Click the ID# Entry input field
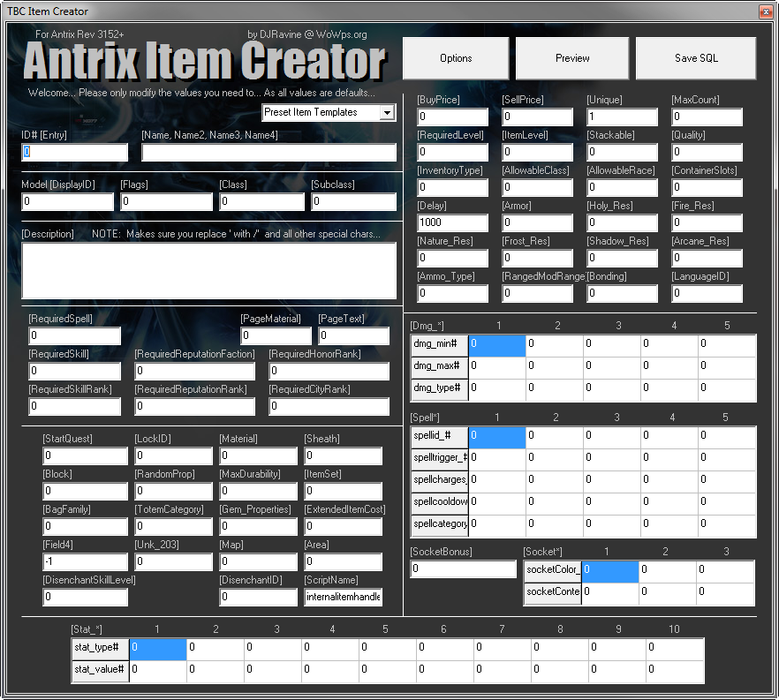Image resolution: width=779 pixels, height=700 pixels. 74,152
